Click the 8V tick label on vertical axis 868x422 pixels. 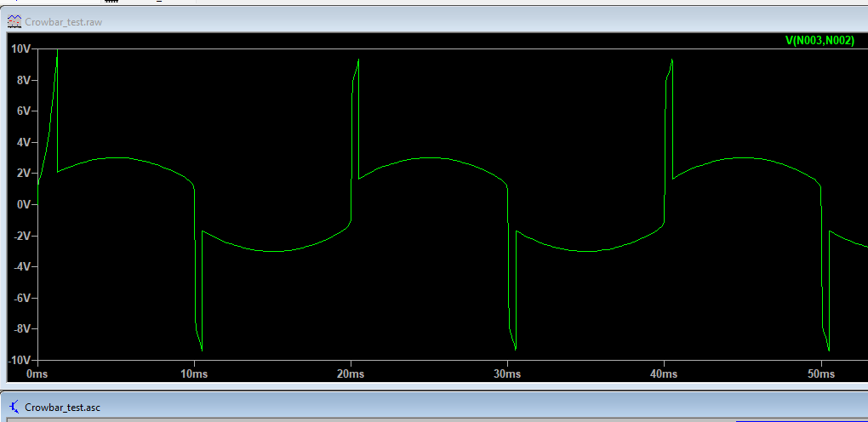[23, 80]
